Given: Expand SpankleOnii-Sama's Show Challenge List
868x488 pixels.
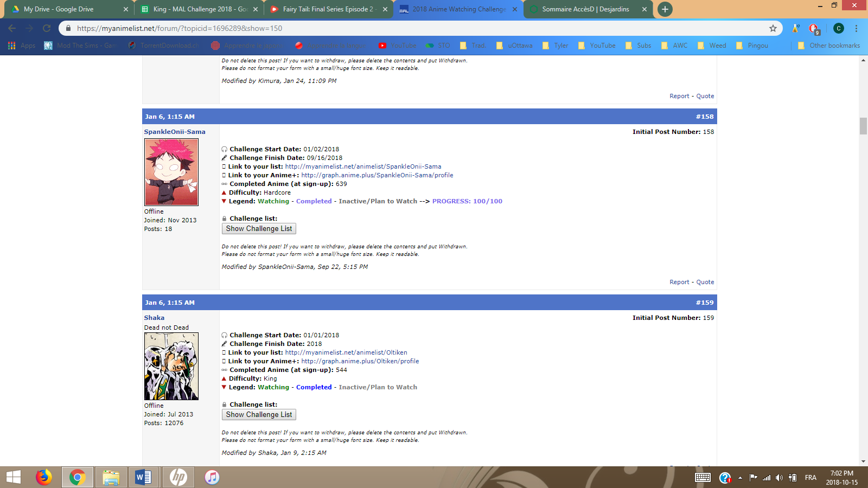Looking at the screenshot, I should point(259,229).
